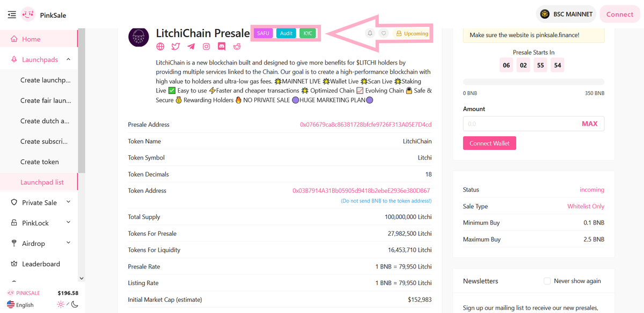The width and height of the screenshot is (644, 313).
Task: Click the Connect button in header
Action: click(x=620, y=14)
